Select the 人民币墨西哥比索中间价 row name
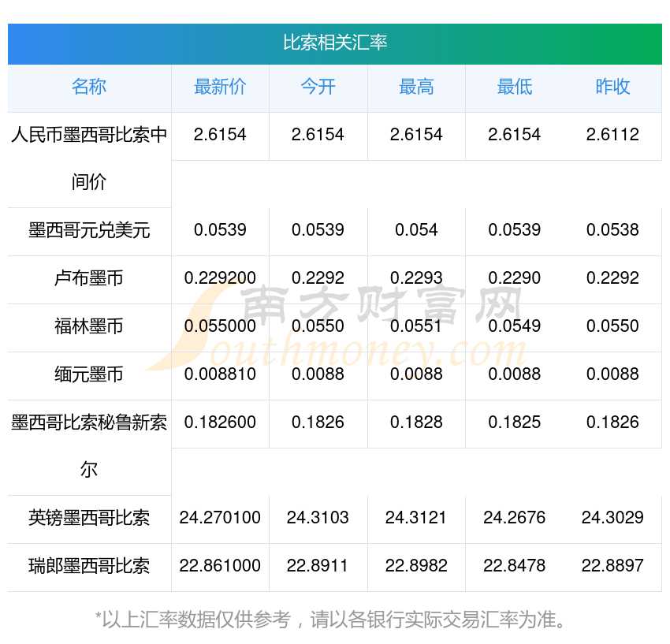Image resolution: width=670 pixels, height=644 pixels. coord(89,158)
